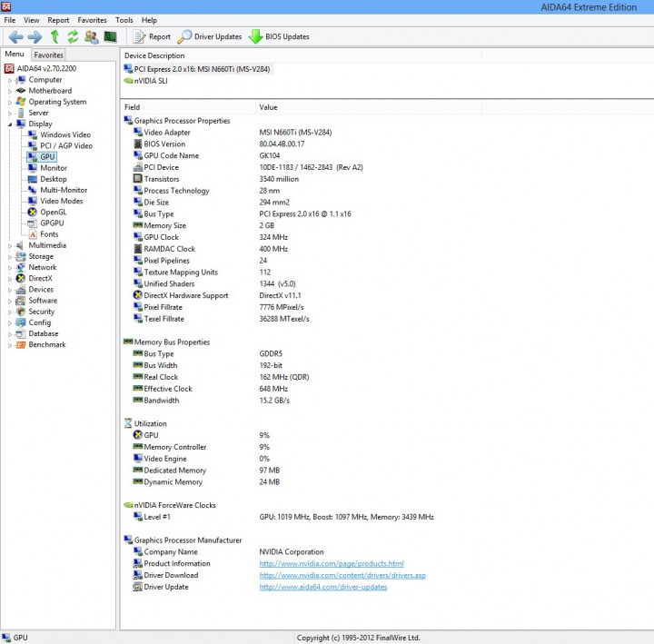Image resolution: width=654 pixels, height=644 pixels.
Task: Click nVIDIA ForceWare Clocks icon
Action: pos(128,505)
